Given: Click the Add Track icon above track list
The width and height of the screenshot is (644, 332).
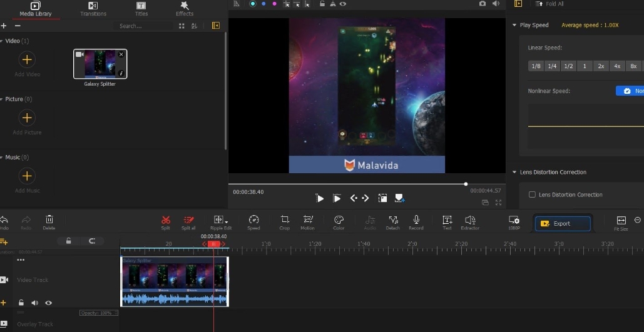Looking at the screenshot, I should pos(4,242).
